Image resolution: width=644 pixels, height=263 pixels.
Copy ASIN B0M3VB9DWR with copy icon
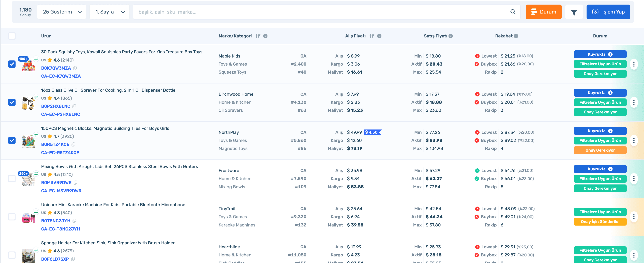tap(76, 183)
